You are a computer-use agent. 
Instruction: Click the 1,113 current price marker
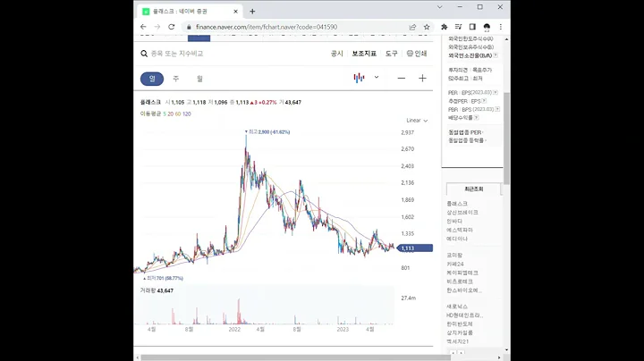[x=415, y=248]
